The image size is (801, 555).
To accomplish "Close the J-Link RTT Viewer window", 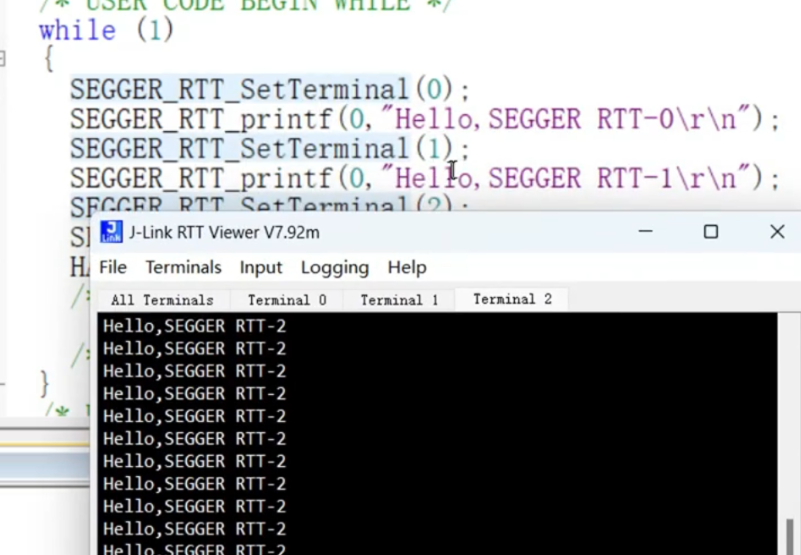I will tap(777, 232).
